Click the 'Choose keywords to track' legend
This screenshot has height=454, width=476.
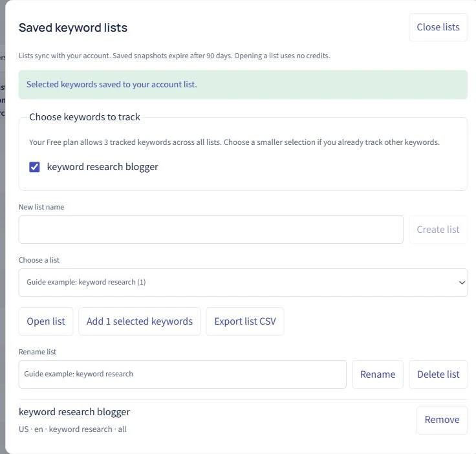coord(85,117)
